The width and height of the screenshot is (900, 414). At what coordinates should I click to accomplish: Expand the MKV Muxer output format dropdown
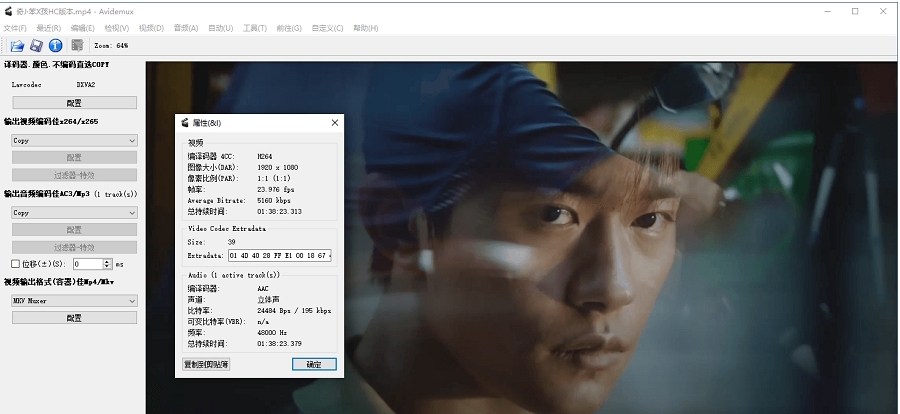[x=75, y=300]
